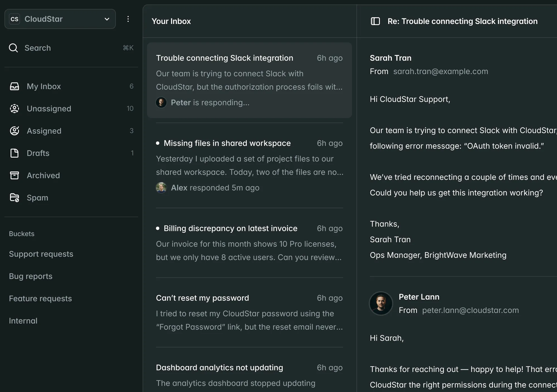The height and width of the screenshot is (392, 557).
Task: Open Spam via the blocked-folder icon
Action: pyautogui.click(x=14, y=198)
